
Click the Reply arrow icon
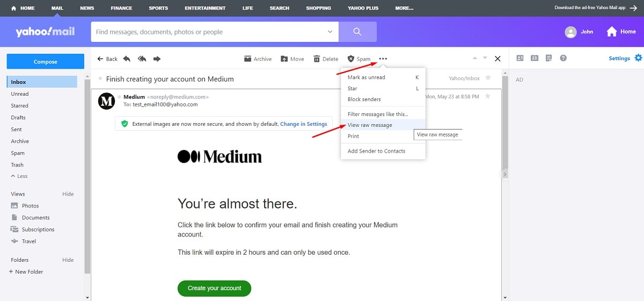click(127, 59)
